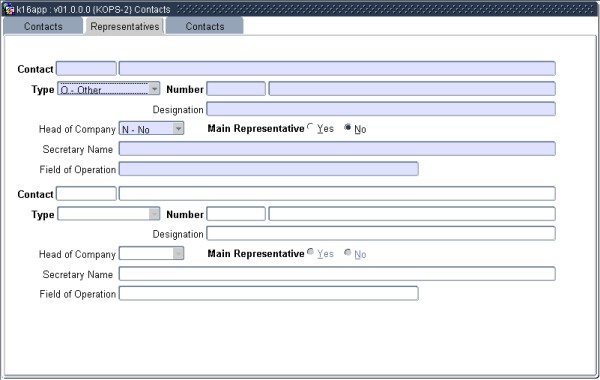Select No for second Main Representative
The image size is (600, 380).
pyautogui.click(x=348, y=252)
